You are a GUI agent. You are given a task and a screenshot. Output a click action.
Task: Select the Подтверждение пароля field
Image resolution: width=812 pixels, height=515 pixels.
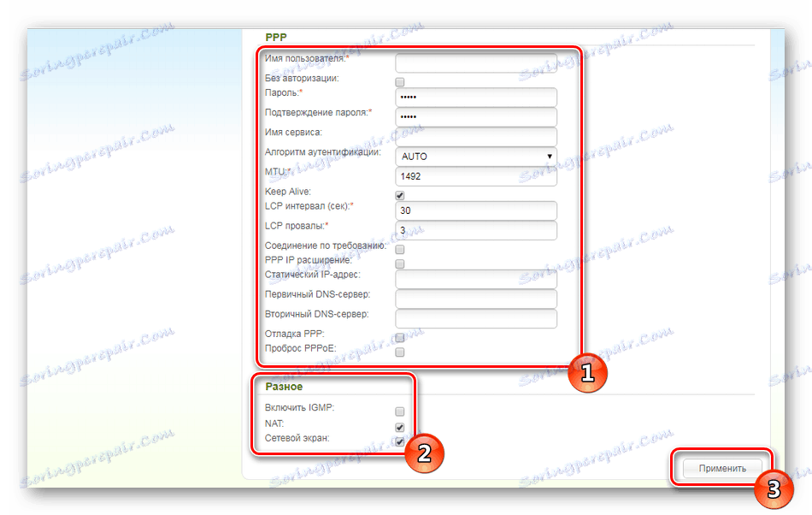click(476, 117)
